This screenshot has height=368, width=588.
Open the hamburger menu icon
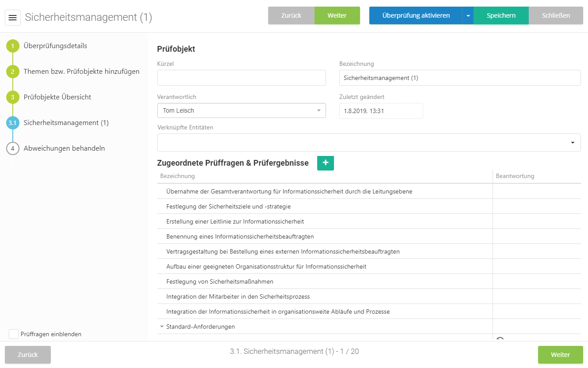coord(13,18)
